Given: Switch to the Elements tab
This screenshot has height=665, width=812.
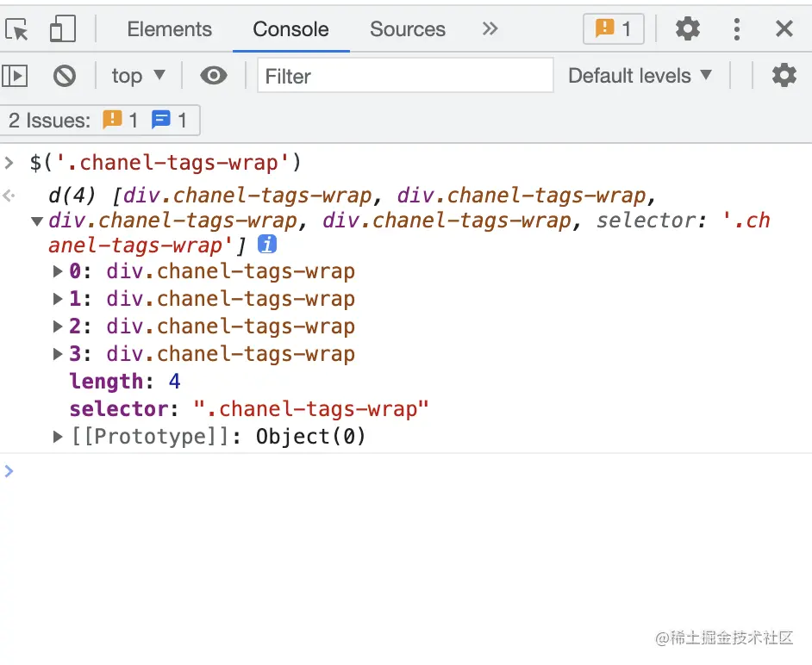Looking at the screenshot, I should click(x=169, y=29).
